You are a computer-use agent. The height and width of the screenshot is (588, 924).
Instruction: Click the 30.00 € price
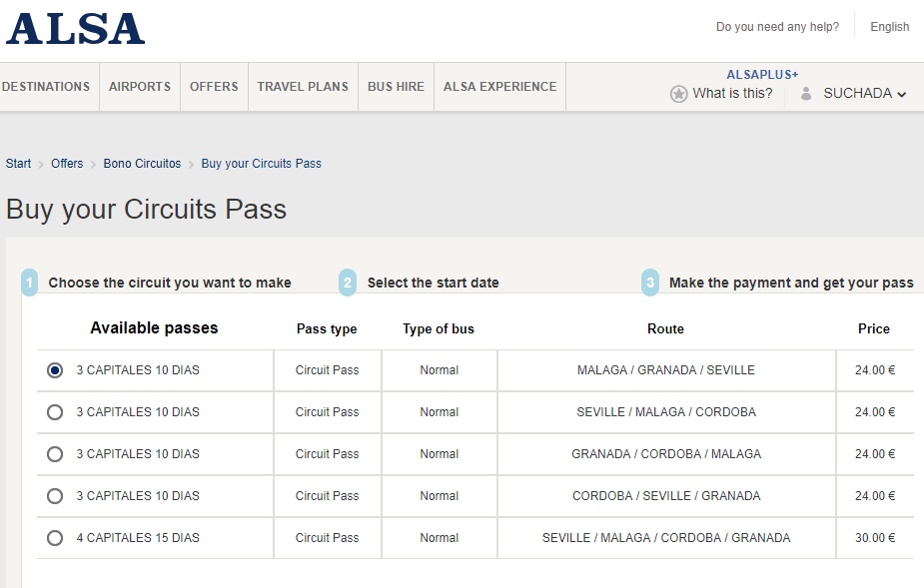click(875, 538)
